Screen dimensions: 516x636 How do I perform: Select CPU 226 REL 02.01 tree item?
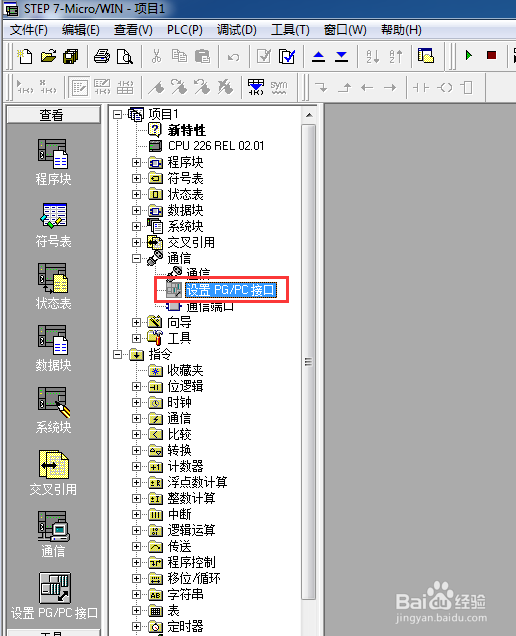click(216, 146)
